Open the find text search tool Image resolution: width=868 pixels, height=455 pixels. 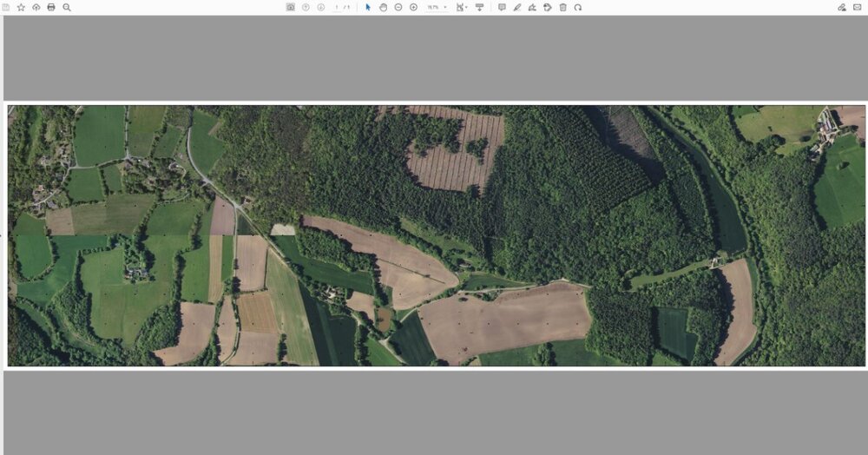pyautogui.click(x=67, y=7)
